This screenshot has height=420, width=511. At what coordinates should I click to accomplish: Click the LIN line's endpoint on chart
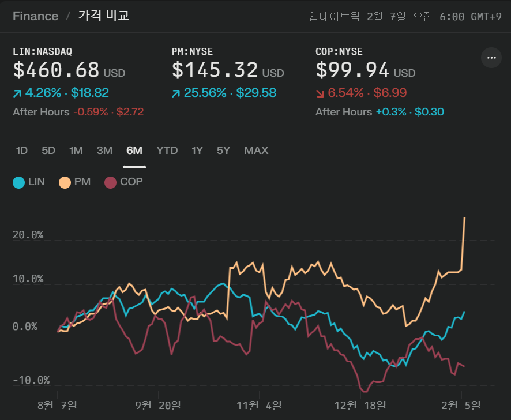tap(464, 312)
